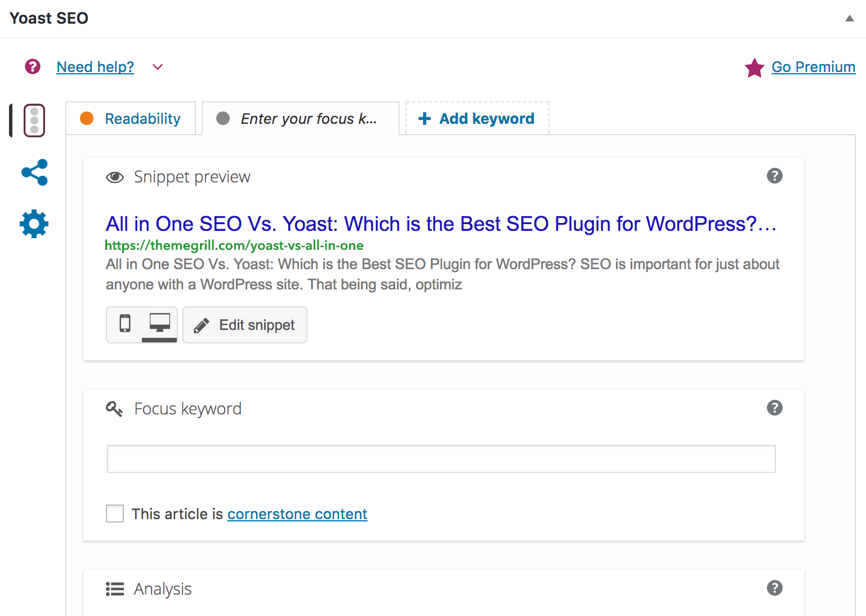Click the purple help question mark icon
Screen dimensions: 866x616
coord(33,66)
